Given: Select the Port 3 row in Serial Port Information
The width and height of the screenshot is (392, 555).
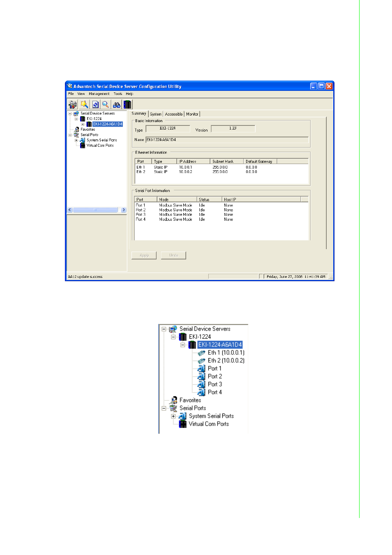Looking at the screenshot, I should (221, 215).
